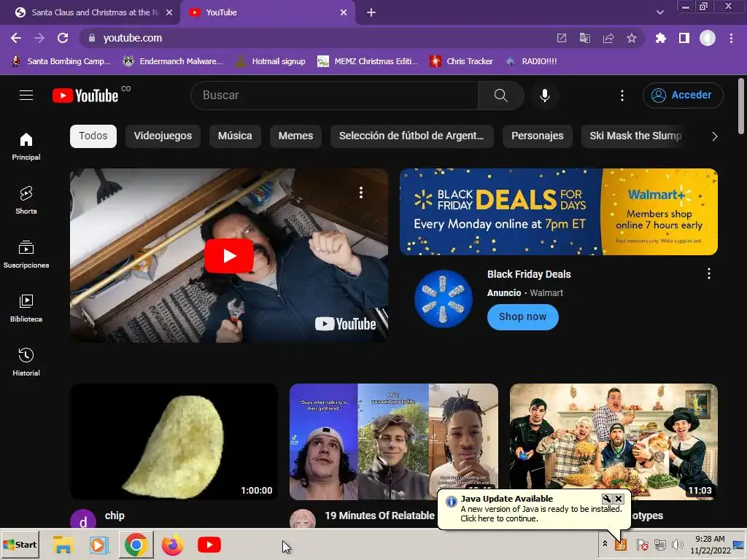Click the Walmart Black Friday Deals banner

pos(558,212)
